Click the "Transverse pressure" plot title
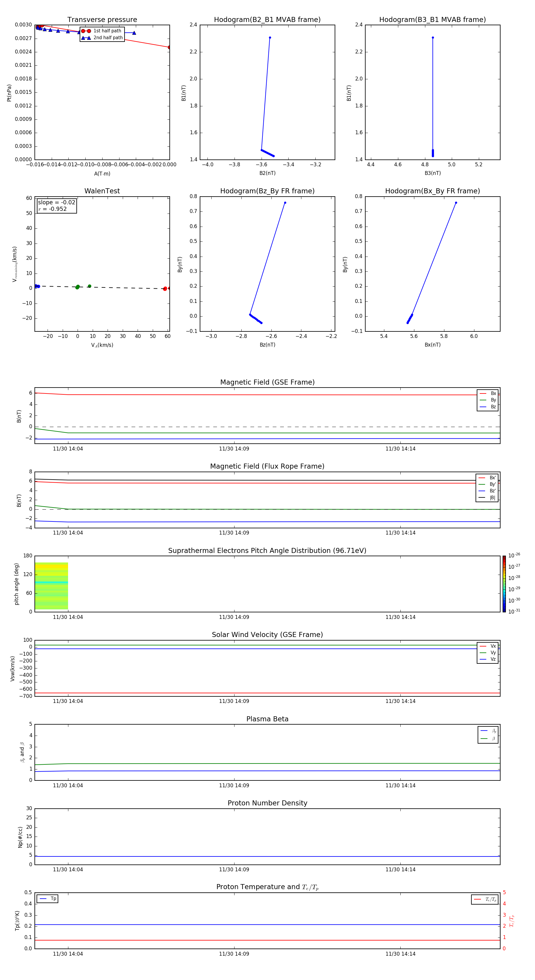 click(x=102, y=20)
